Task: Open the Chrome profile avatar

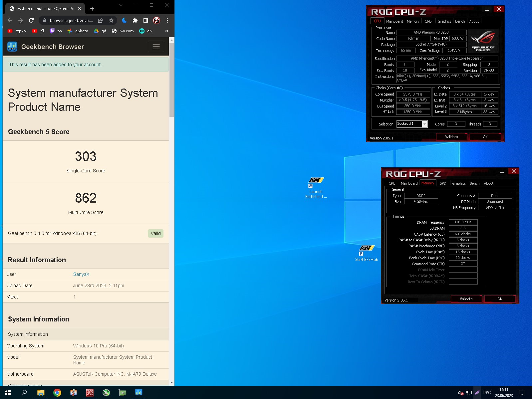Action: click(156, 20)
